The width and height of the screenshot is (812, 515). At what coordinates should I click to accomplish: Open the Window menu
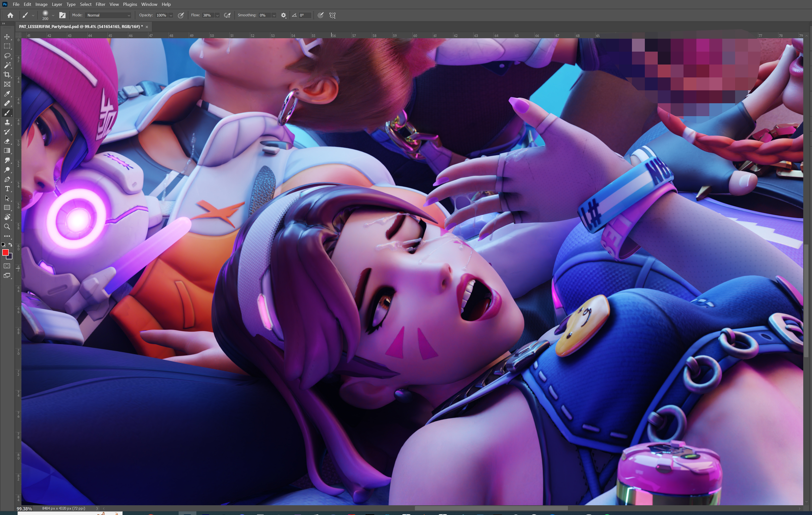(x=149, y=4)
